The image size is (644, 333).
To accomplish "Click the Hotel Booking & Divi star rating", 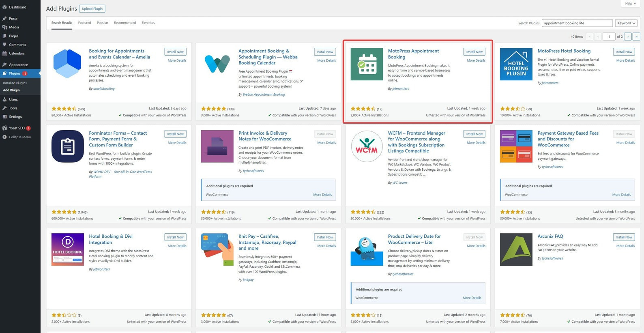I will click(64, 315).
